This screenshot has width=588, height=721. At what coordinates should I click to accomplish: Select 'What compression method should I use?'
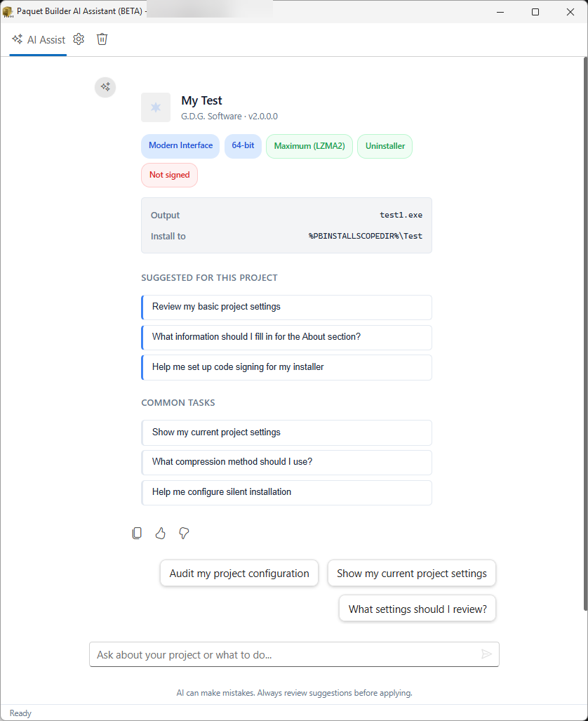pos(286,463)
